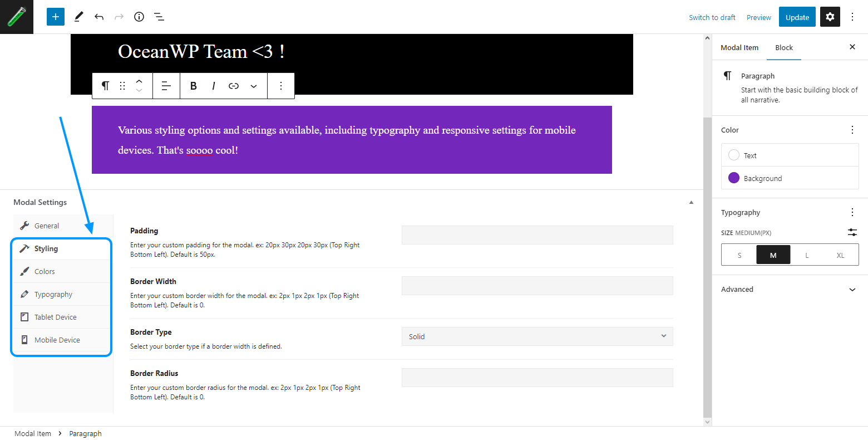Open Colors modal settings tab
This screenshot has height=440, width=868.
[x=62, y=271]
